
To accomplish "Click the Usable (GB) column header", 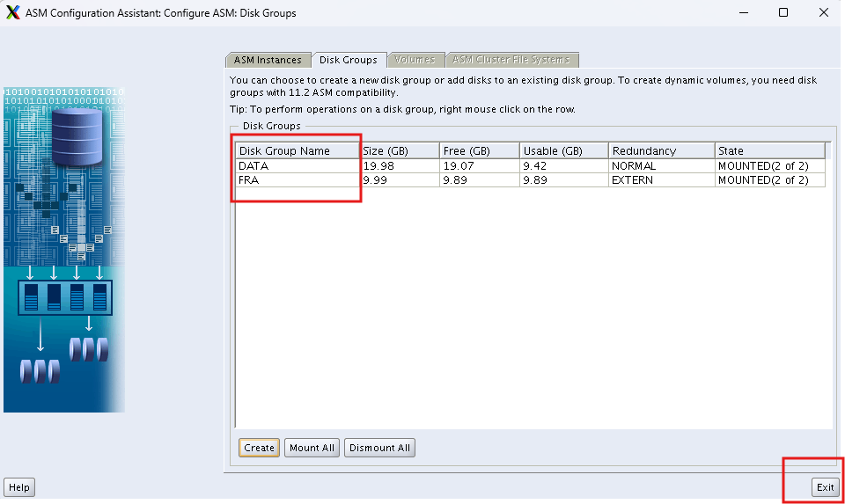I will tap(564, 150).
